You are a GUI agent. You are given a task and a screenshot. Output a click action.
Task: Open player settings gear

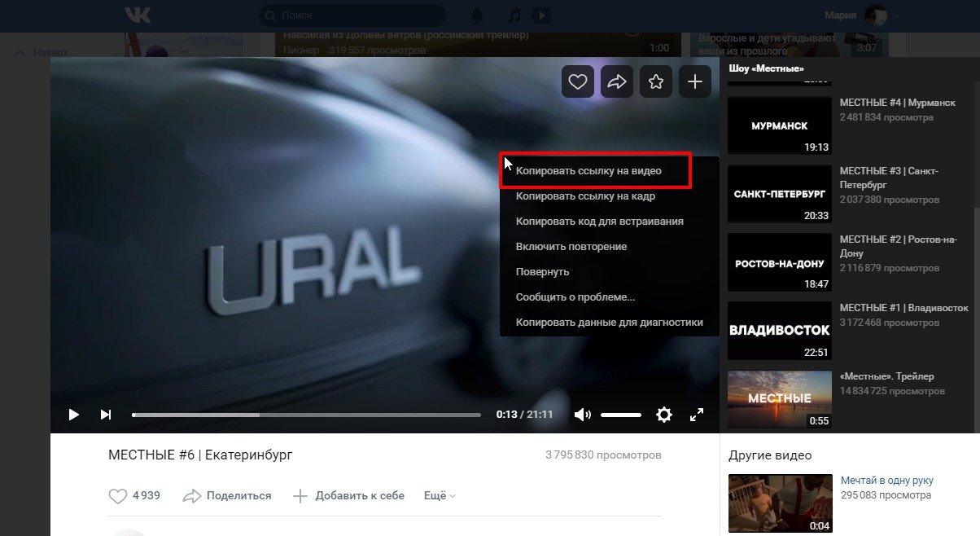coord(664,415)
